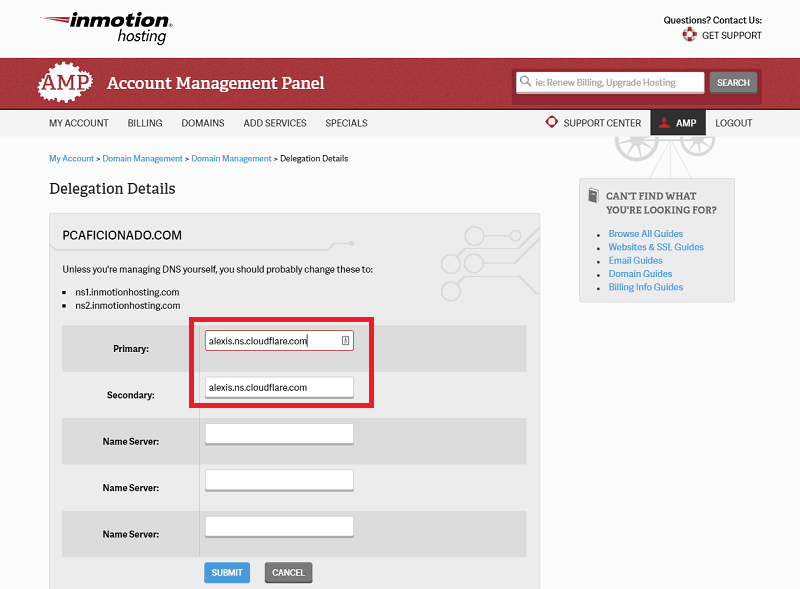Open Websites & SSL Guides link
The width and height of the screenshot is (800, 589).
[x=656, y=247]
